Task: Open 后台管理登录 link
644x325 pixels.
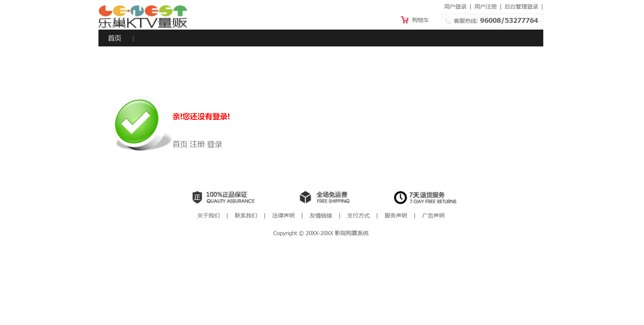Action: (x=521, y=7)
